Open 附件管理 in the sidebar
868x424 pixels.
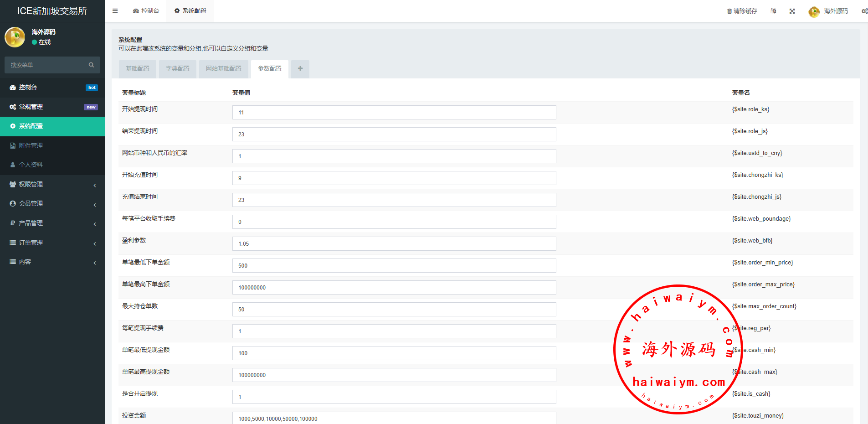pos(31,145)
